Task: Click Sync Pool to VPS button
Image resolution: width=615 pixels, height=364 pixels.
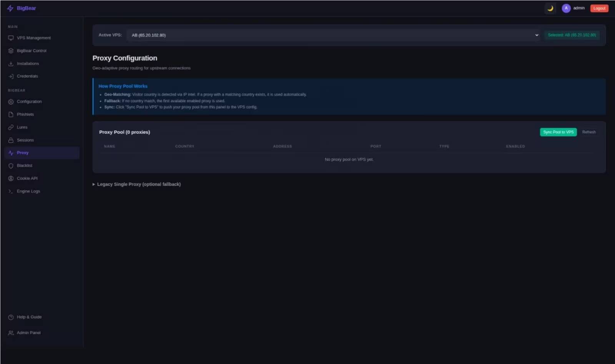Action: (558, 132)
